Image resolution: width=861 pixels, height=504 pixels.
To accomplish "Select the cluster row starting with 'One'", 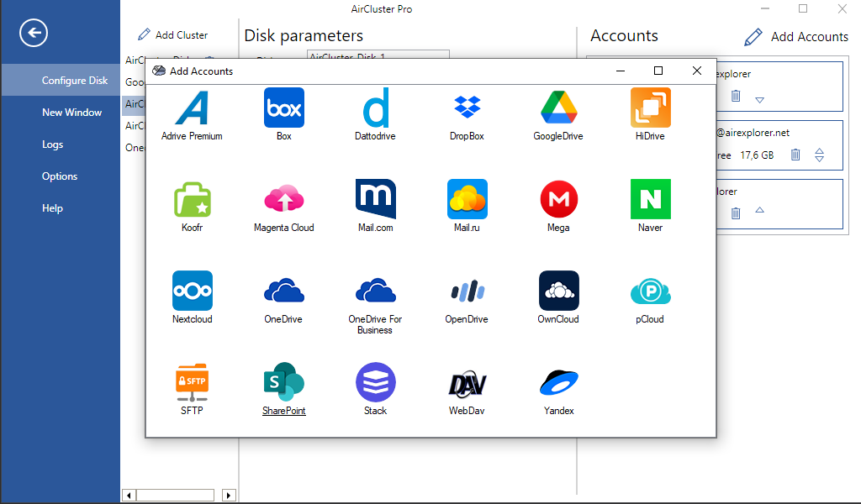I will click(x=135, y=148).
